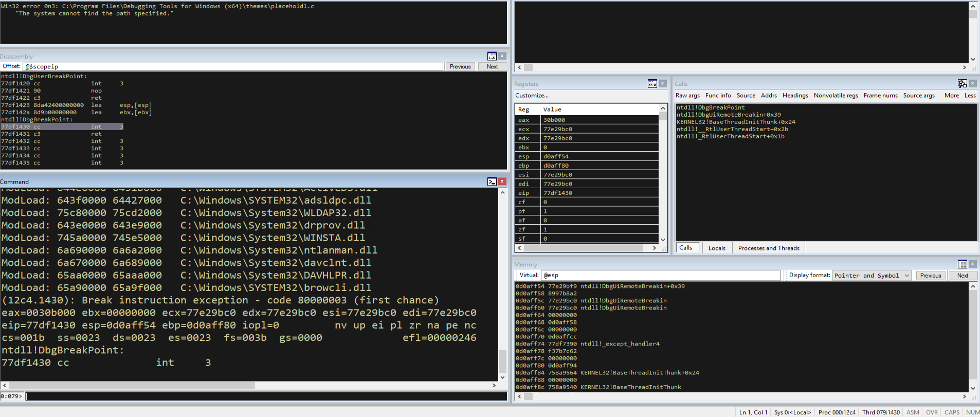Image resolution: width=980 pixels, height=417 pixels.
Task: Click Registers list scroll-up arrow
Action: [663, 108]
